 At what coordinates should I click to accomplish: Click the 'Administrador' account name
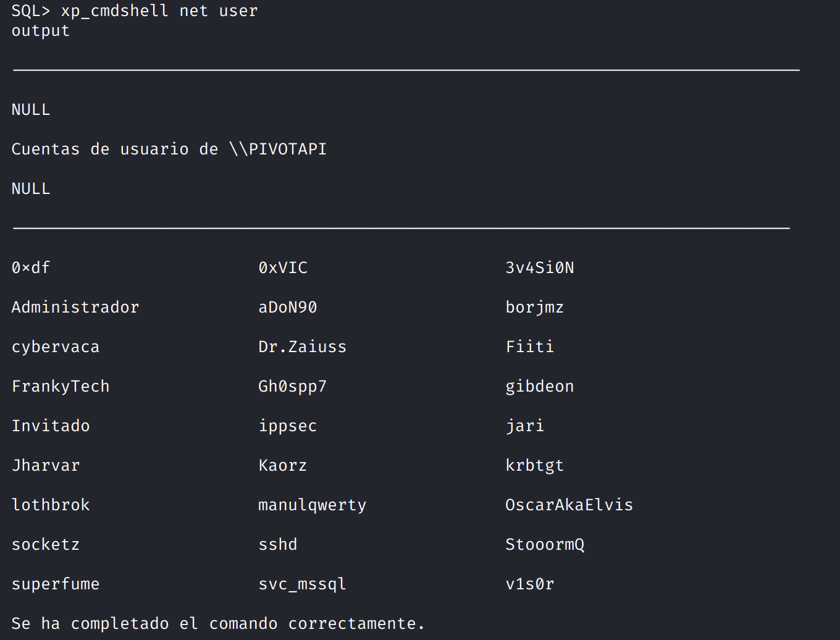click(75, 308)
